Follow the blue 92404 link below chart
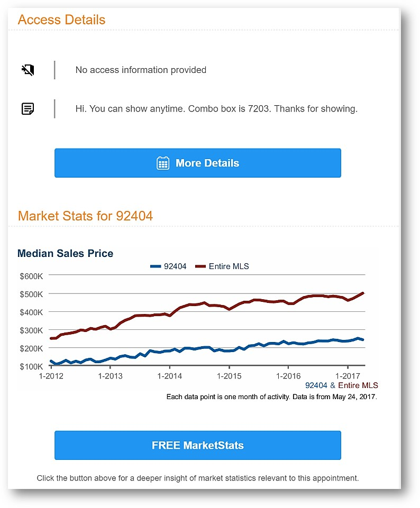The image size is (420, 508). tap(316, 385)
